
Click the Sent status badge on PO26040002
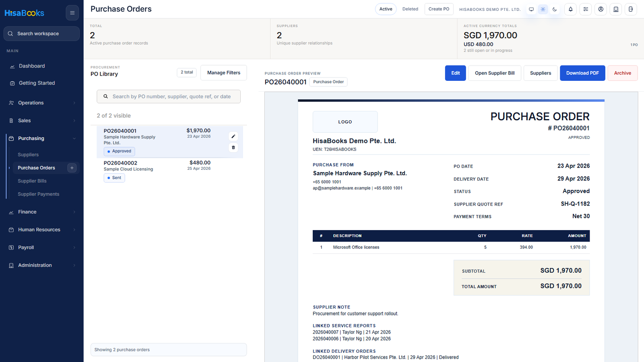tap(114, 178)
